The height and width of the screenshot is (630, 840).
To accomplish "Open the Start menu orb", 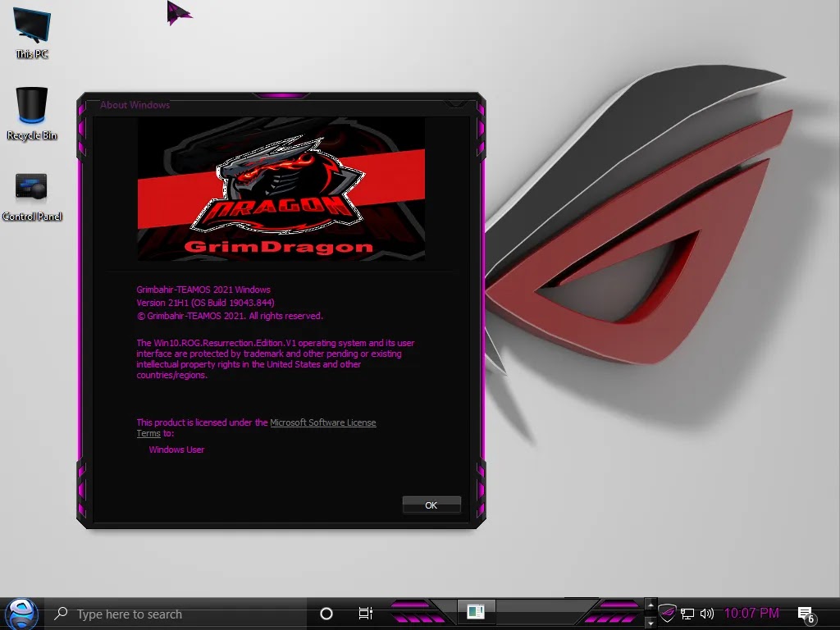I will point(21,614).
